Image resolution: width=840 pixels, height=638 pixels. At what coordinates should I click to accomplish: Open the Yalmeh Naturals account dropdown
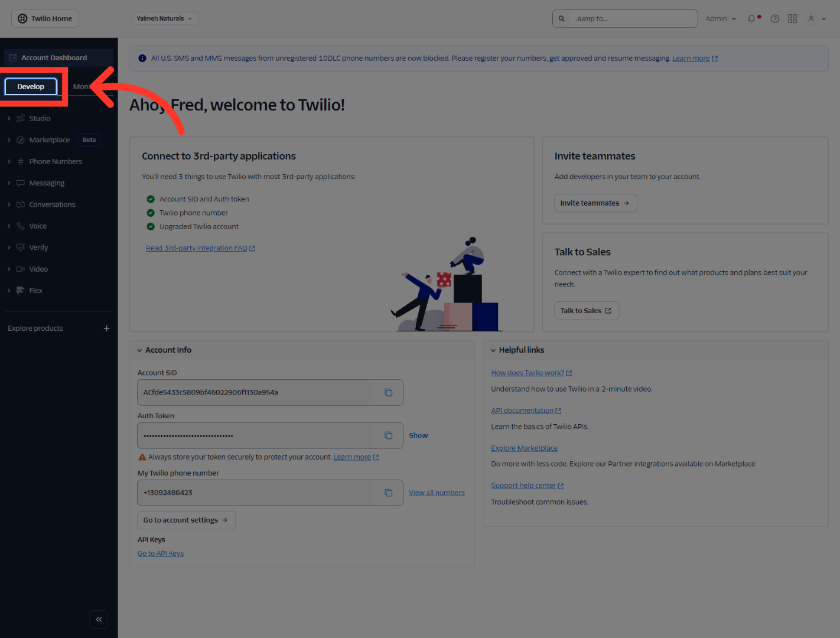165,18
